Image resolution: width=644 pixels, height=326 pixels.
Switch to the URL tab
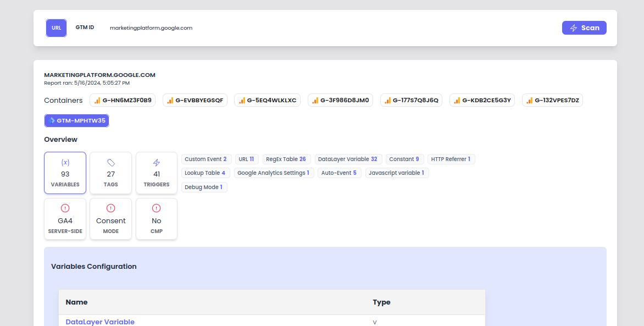pos(56,27)
